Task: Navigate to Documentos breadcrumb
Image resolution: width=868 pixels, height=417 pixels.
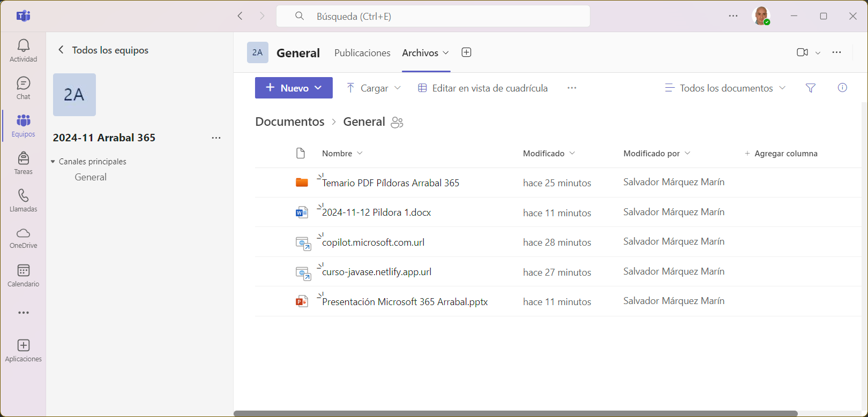Action: click(x=290, y=122)
